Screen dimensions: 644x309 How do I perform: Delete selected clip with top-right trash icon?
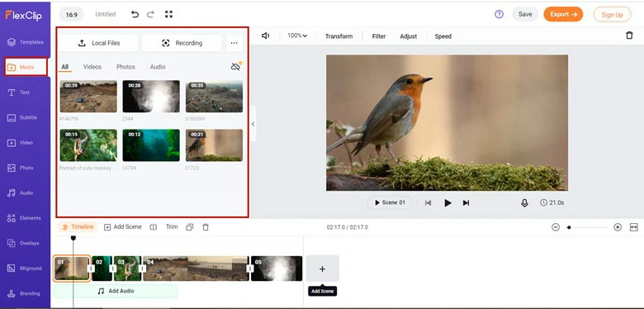[629, 36]
